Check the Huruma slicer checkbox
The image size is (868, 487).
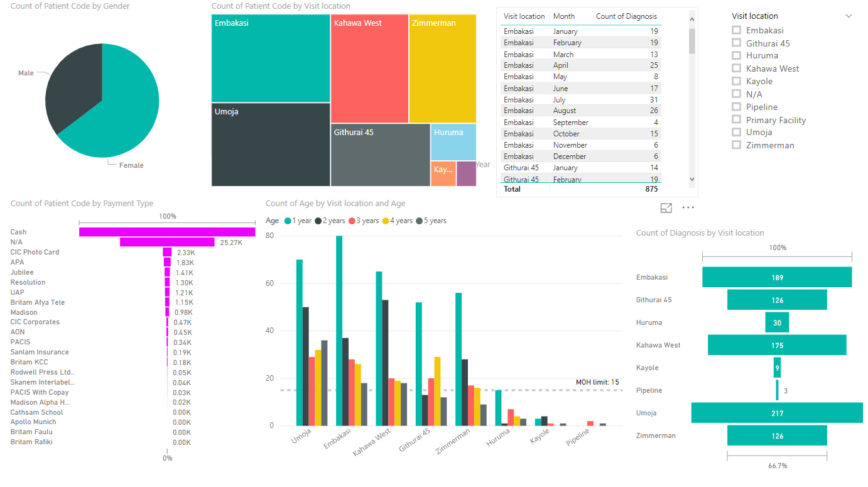pyautogui.click(x=736, y=55)
